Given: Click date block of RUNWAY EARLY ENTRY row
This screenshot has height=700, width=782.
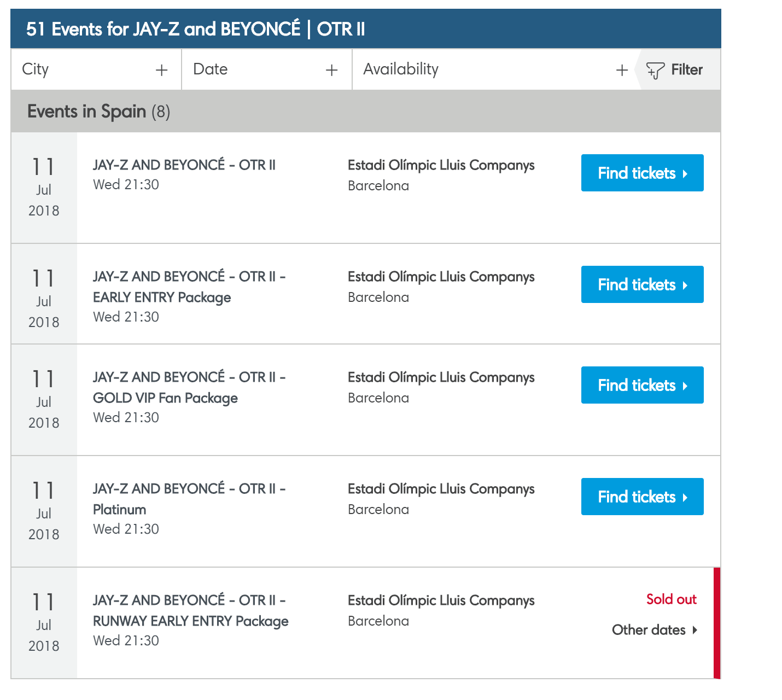Looking at the screenshot, I should coord(44,623).
